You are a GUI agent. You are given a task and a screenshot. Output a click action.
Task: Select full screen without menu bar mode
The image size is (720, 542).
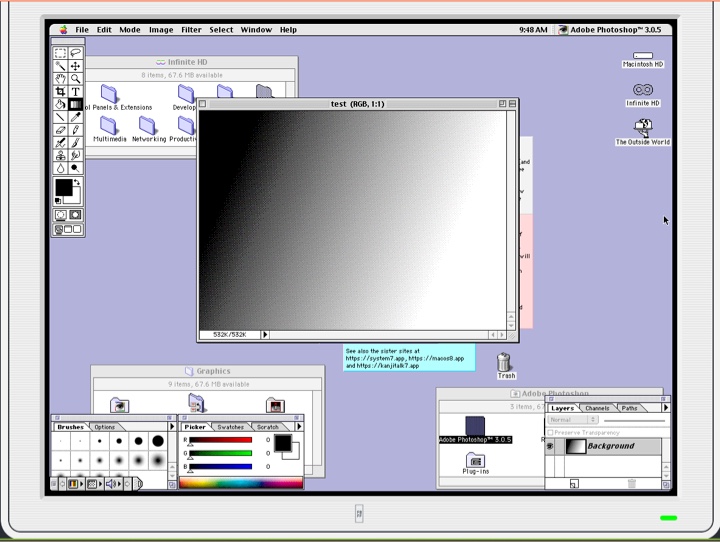click(x=77, y=229)
